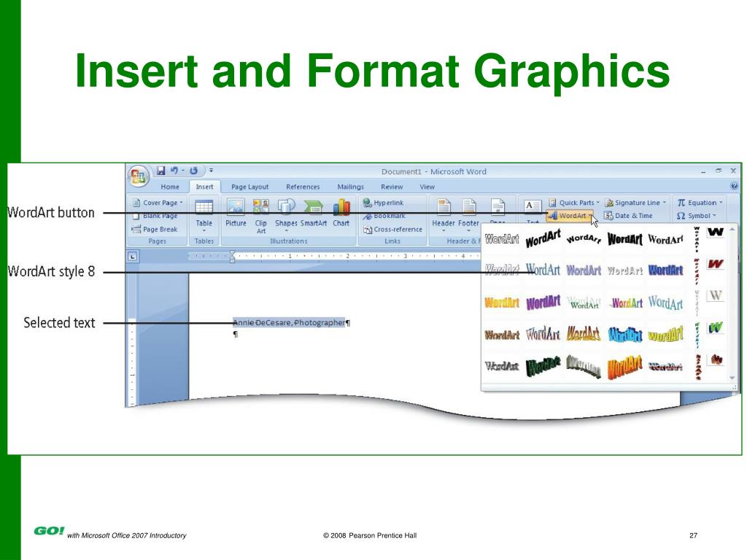Open the Cover Page dropdown

pyautogui.click(x=158, y=203)
